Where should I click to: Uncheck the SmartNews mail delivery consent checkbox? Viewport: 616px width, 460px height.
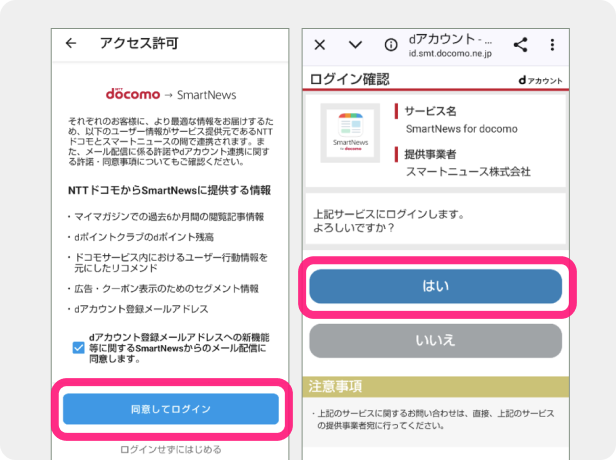[79, 348]
